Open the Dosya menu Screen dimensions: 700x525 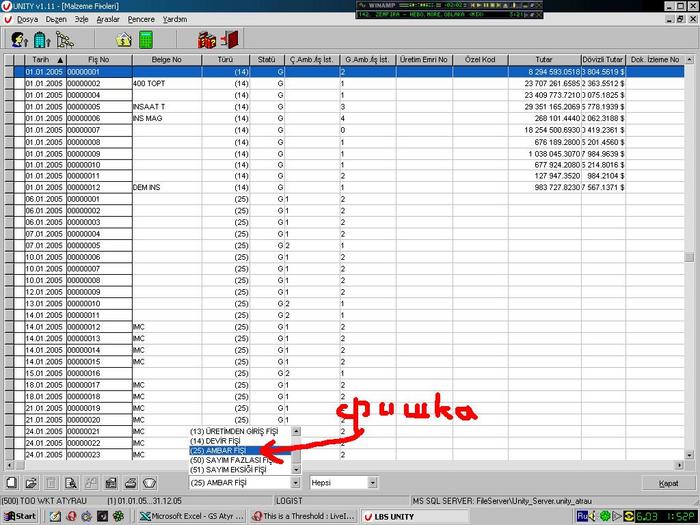coord(27,19)
